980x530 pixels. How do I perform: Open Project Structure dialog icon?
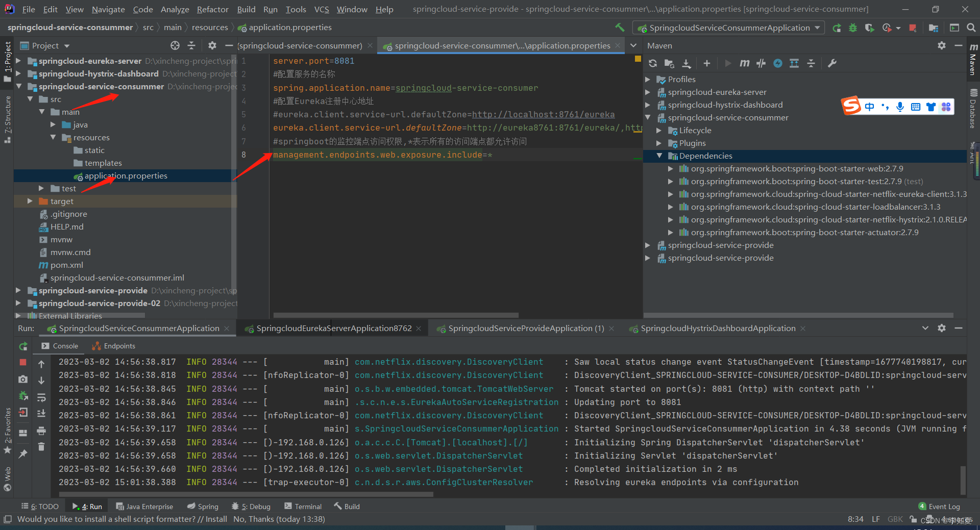pyautogui.click(x=934, y=28)
